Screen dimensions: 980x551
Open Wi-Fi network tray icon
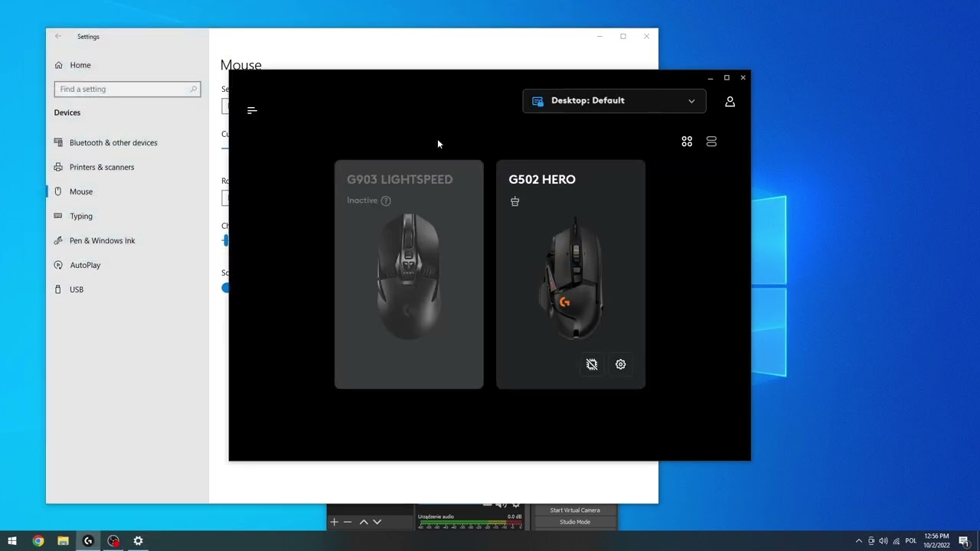897,541
